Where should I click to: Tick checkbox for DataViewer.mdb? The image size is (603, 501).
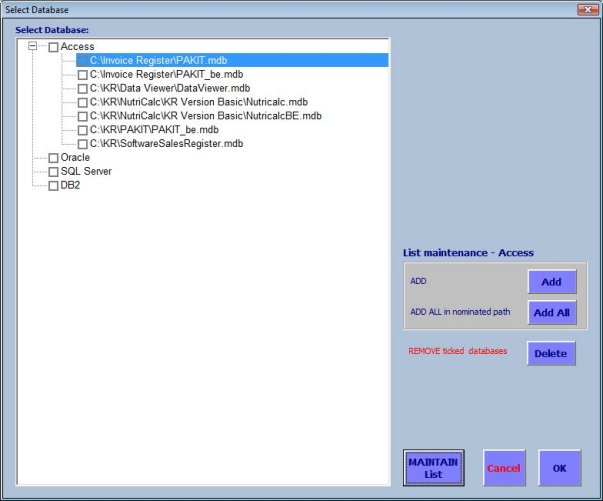[x=83, y=88]
